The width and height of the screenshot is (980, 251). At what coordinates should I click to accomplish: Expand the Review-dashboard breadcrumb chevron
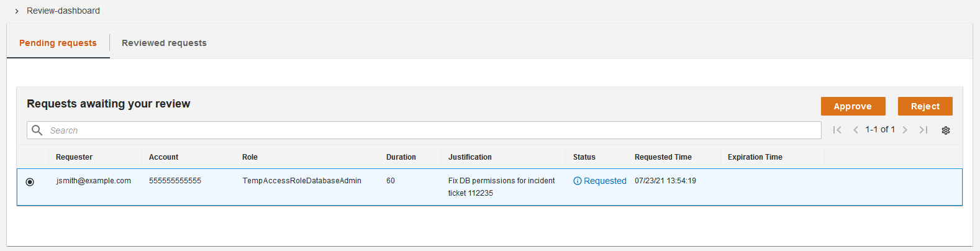(17, 11)
